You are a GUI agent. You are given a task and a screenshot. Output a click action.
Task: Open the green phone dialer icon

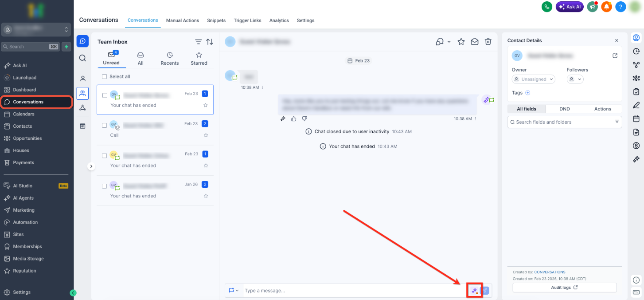(x=547, y=7)
